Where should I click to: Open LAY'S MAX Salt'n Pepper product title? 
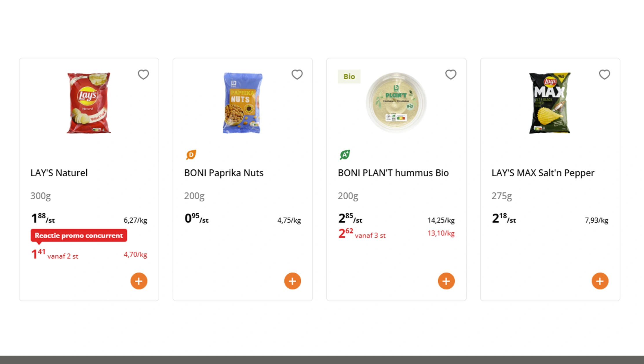click(543, 173)
